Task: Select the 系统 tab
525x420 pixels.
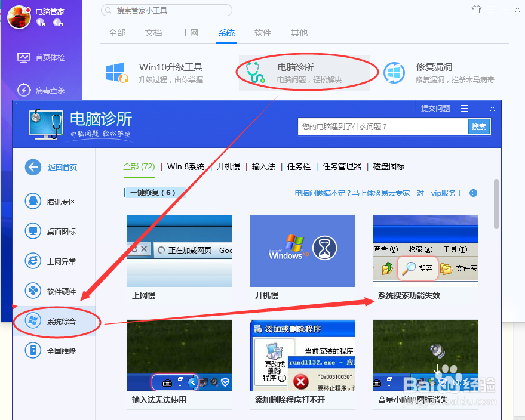Action: [x=226, y=33]
